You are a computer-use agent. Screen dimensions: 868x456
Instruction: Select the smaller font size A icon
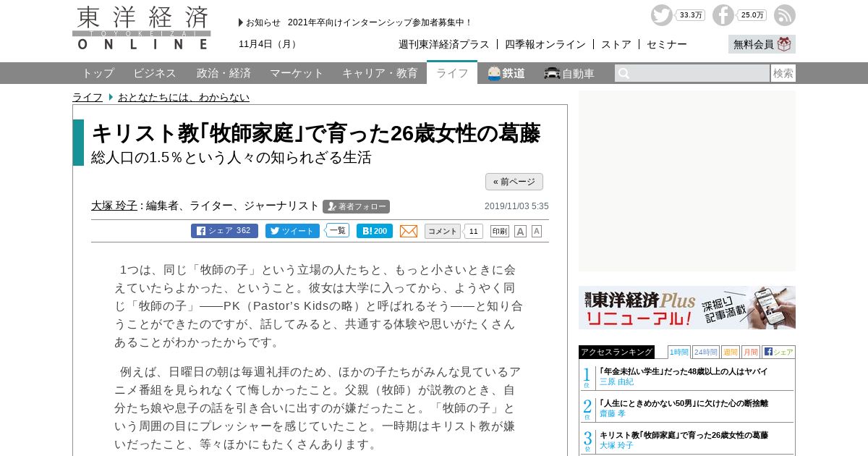(x=537, y=231)
